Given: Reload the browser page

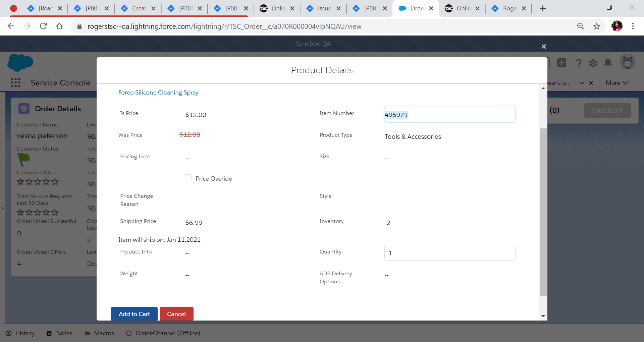Looking at the screenshot, I should coord(43,26).
